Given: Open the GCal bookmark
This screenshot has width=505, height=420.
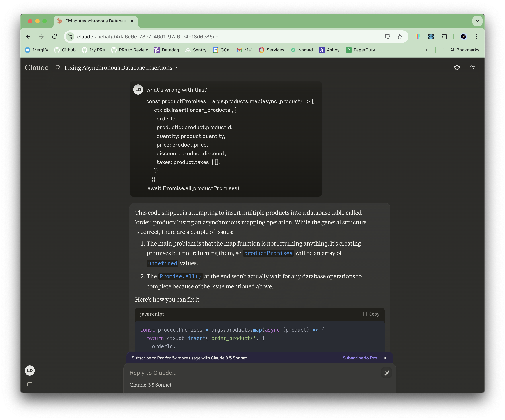Looking at the screenshot, I should [221, 50].
